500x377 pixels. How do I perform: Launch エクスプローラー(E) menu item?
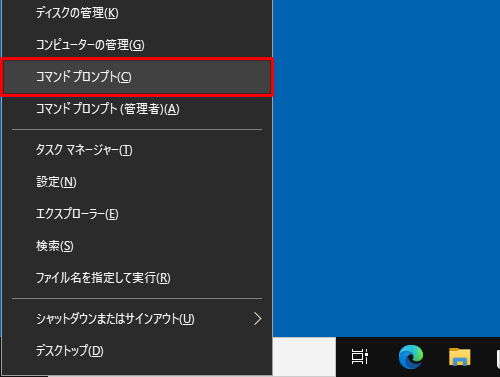[137, 214]
